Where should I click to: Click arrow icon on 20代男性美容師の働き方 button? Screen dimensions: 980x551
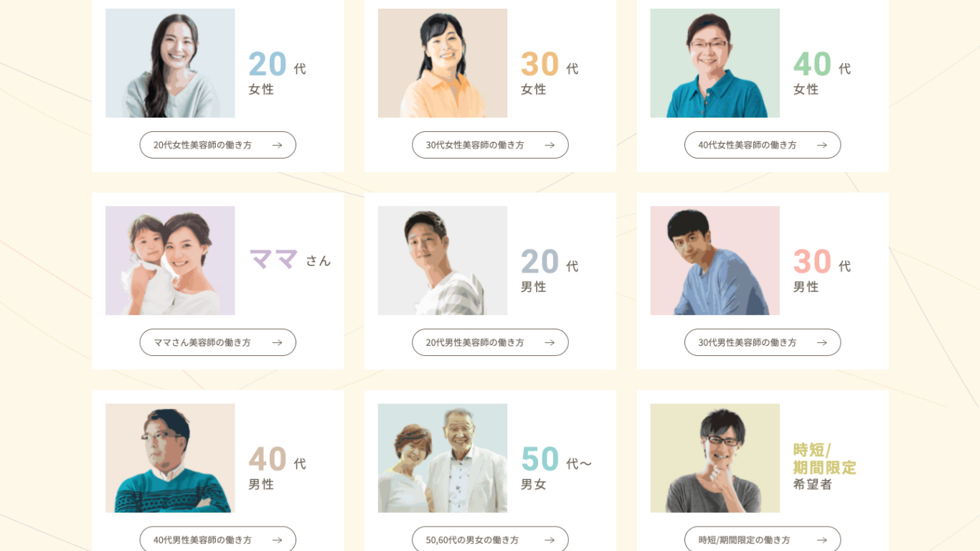point(550,342)
